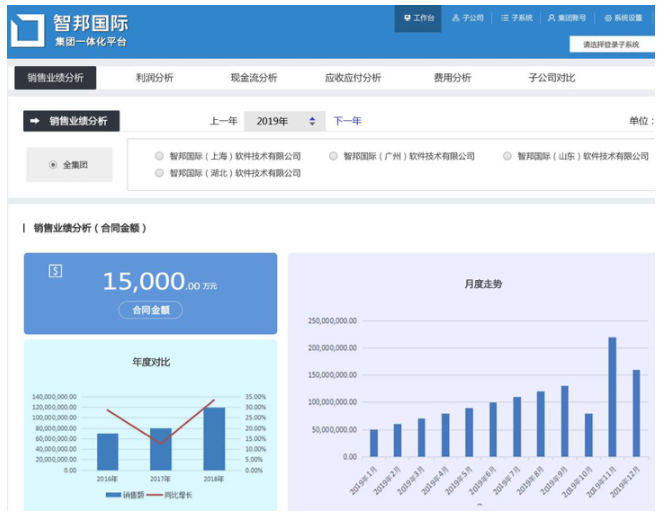Image resolution: width=660 pixels, height=515 pixels.
Task: Click the 2019年1月 bar in monthly trend
Action: point(374,443)
